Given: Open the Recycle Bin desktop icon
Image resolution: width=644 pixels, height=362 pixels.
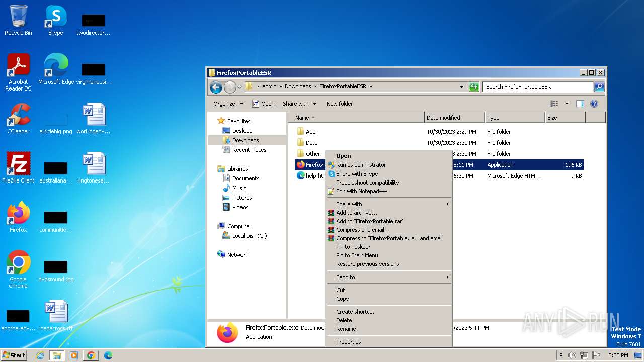Looking at the screenshot, I should [18, 20].
